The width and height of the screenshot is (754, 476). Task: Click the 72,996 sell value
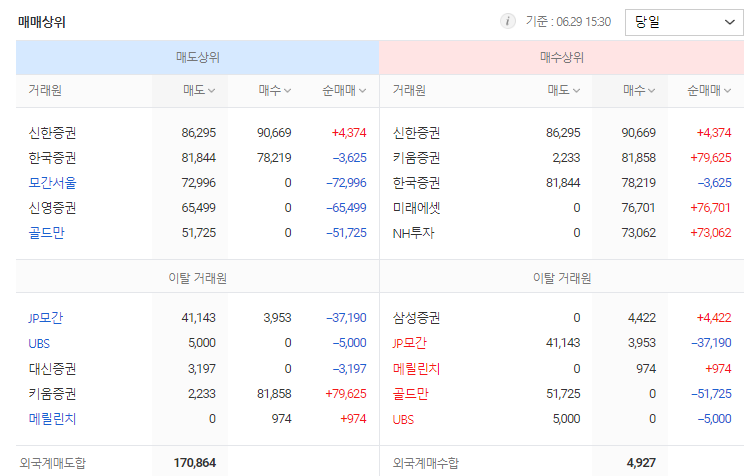[199, 183]
